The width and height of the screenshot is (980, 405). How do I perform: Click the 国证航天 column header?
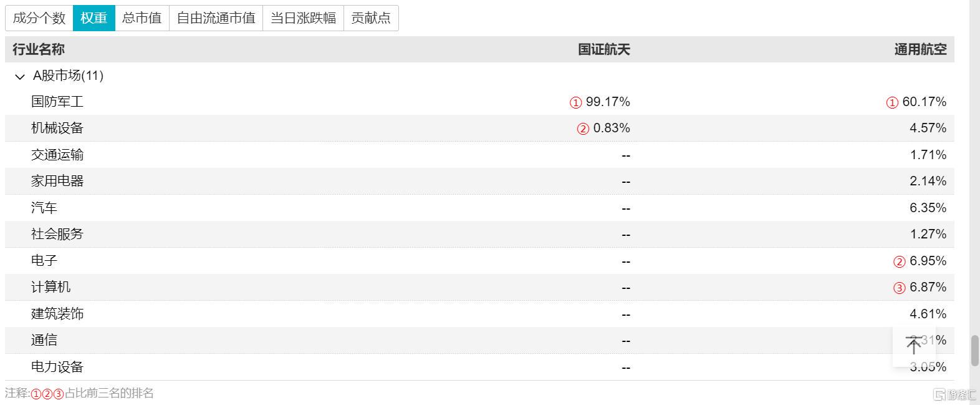point(603,49)
